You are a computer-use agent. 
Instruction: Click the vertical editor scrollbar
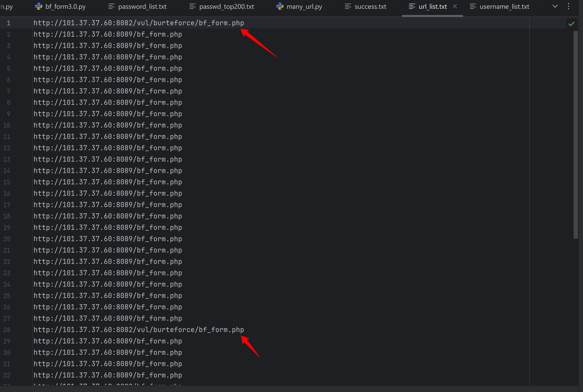pyautogui.click(x=576, y=134)
